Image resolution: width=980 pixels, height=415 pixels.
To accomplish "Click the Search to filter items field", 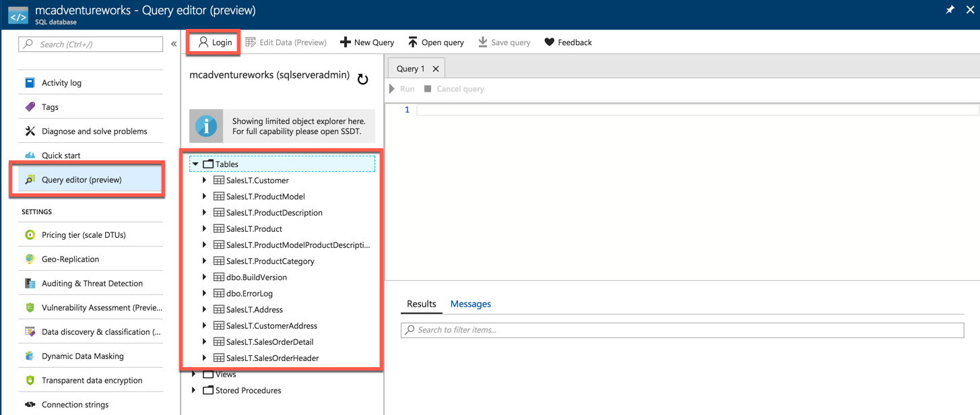I will (x=682, y=330).
